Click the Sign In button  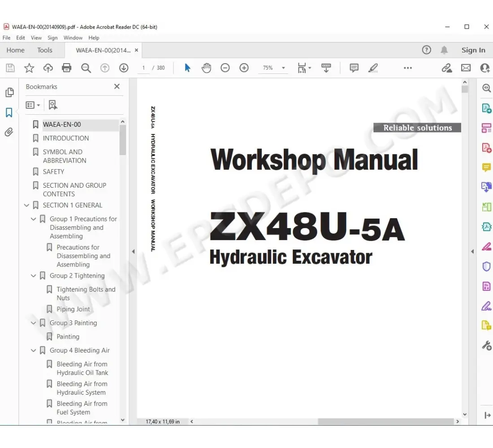473,50
